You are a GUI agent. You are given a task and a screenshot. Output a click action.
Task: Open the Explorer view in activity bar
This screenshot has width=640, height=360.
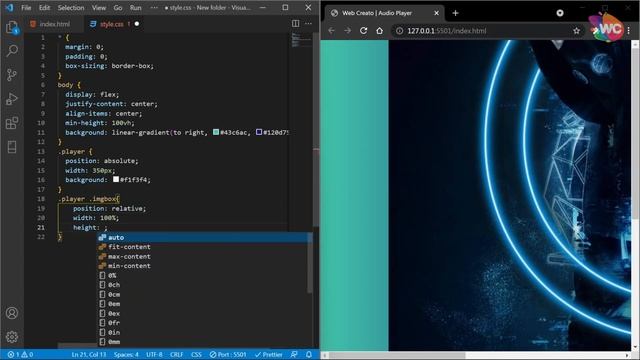[12, 28]
